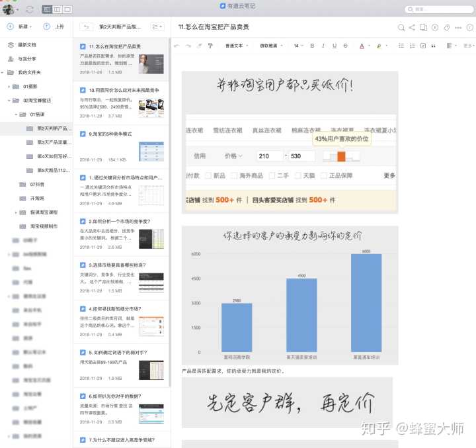
Task: Collapse the 02淘宝蜂蜜店 folder
Action: click(9, 101)
